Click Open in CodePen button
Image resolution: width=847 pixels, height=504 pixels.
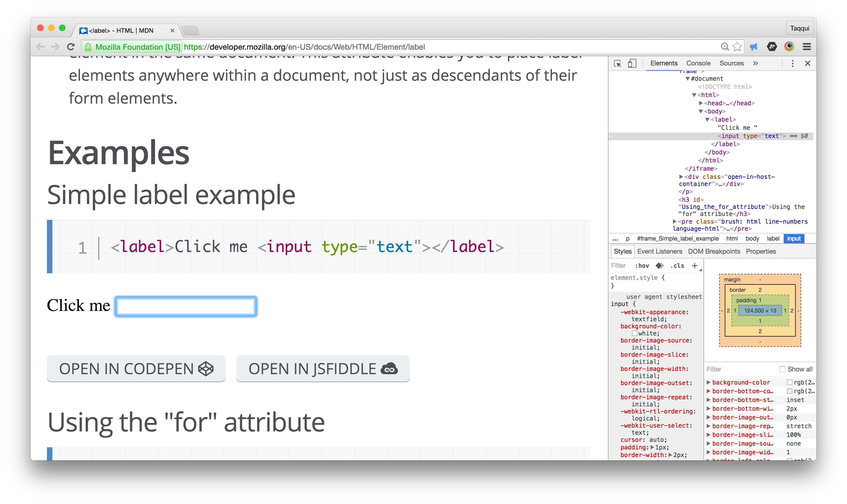pos(136,369)
